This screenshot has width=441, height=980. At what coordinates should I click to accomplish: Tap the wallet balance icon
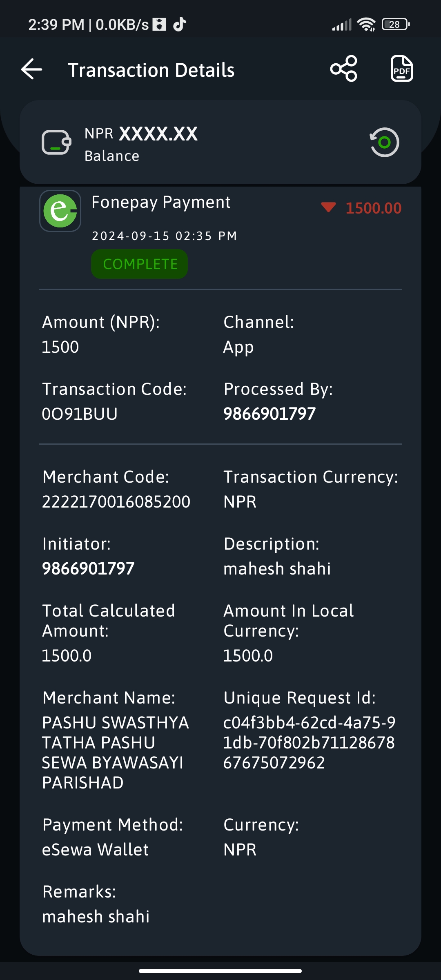pyautogui.click(x=56, y=142)
